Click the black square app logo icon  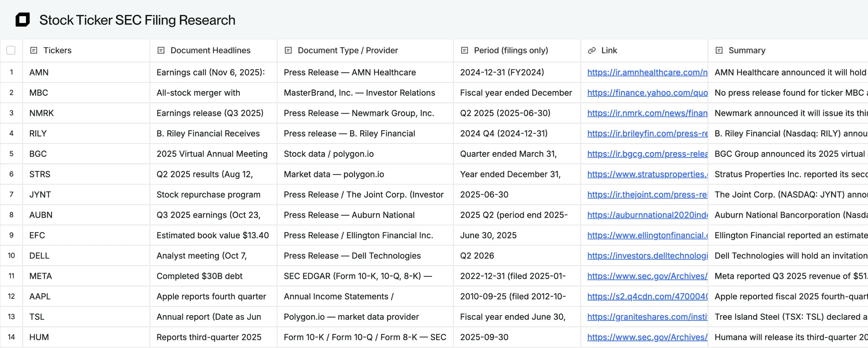coord(23,19)
